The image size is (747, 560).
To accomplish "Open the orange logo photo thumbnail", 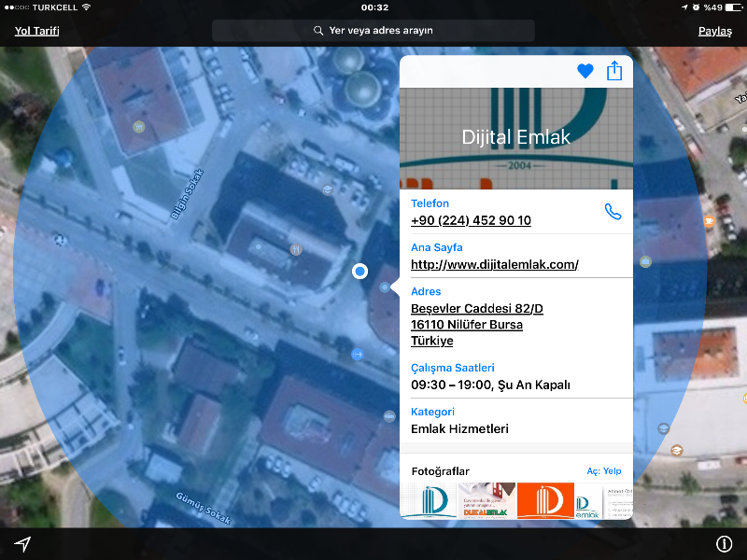I will point(545,500).
